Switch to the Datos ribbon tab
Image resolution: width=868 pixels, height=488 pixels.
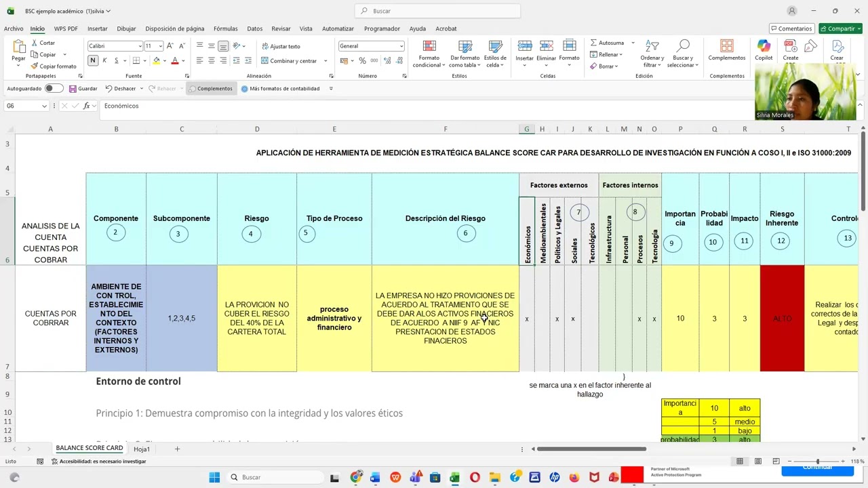coord(255,28)
